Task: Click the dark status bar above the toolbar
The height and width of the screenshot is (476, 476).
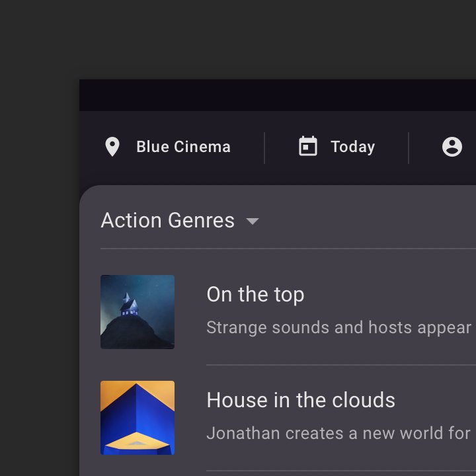Action: pyautogui.click(x=278, y=95)
